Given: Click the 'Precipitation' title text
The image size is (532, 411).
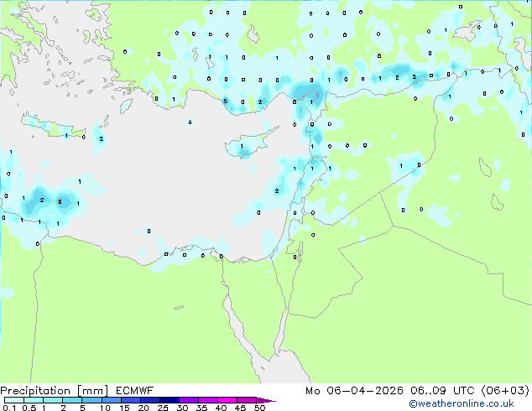Looking at the screenshot, I should tap(35, 391).
